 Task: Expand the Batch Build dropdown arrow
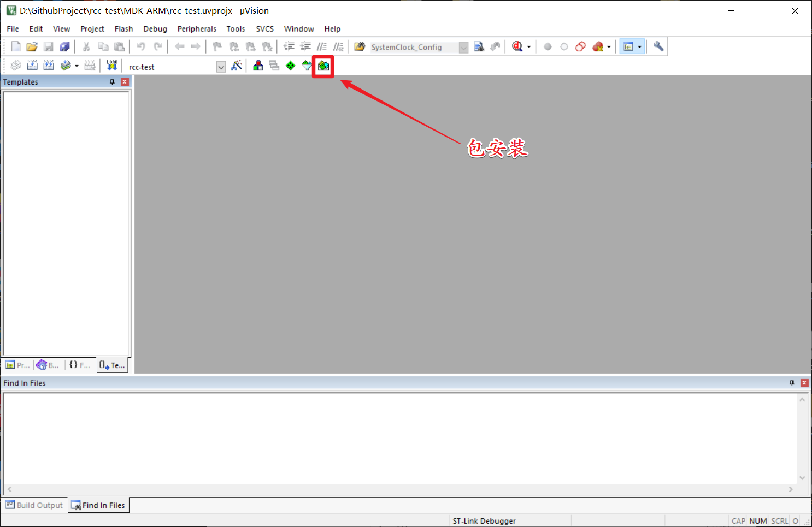(x=77, y=66)
